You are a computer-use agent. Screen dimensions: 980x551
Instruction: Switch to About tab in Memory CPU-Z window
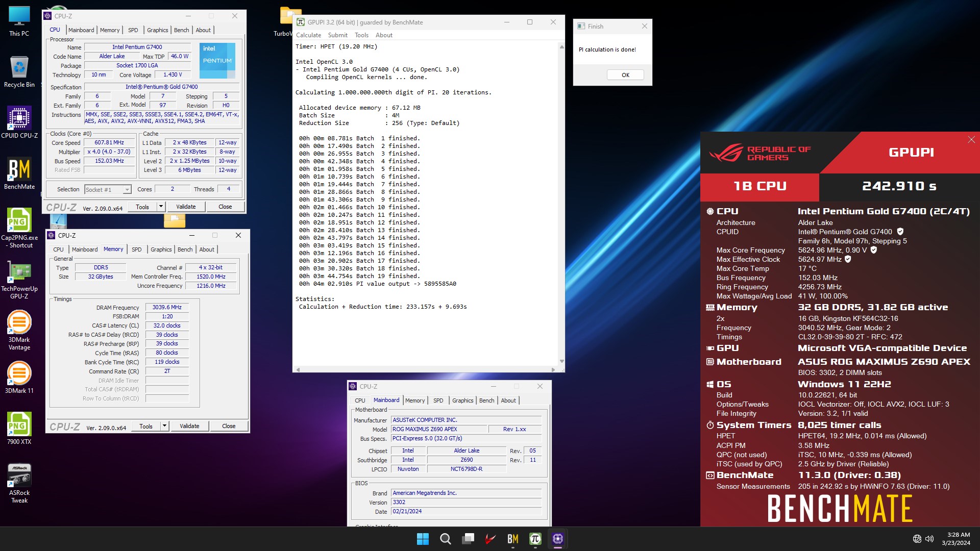(207, 249)
